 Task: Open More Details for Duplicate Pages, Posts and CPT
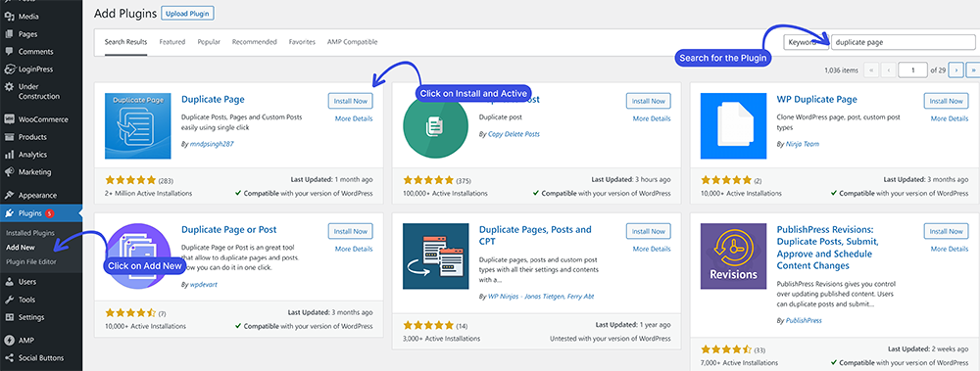tap(652, 249)
